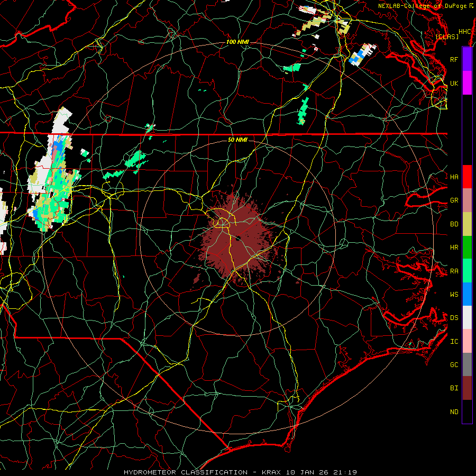The image size is (476, 476).
Task: Click the ND black legend color swatch
Action: (x=467, y=411)
